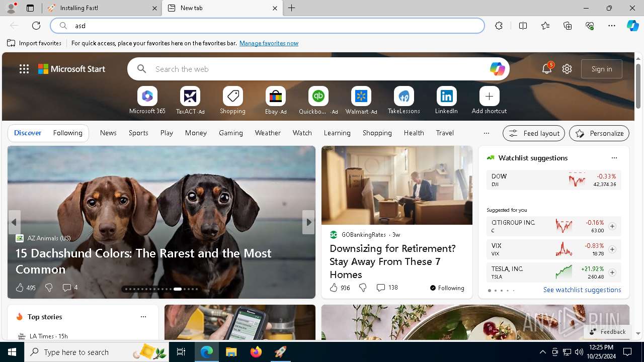The height and width of the screenshot is (362, 644).
Task: Open a new browser tab
Action: pyautogui.click(x=291, y=8)
